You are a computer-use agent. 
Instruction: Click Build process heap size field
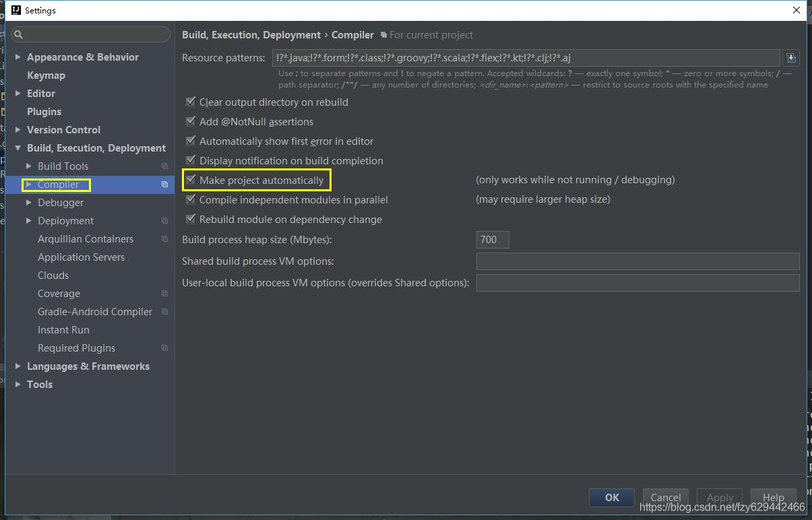(493, 240)
